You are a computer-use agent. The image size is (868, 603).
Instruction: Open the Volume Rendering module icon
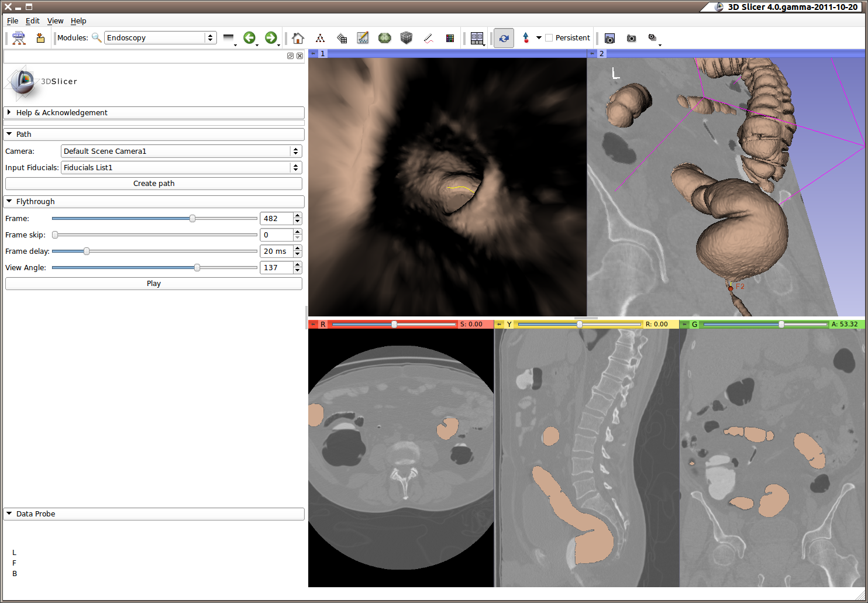click(406, 38)
